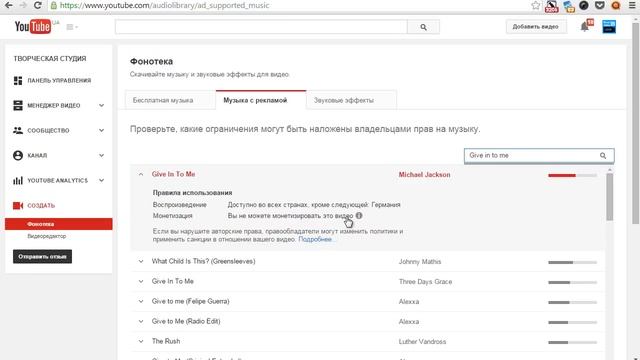This screenshot has width=640, height=360.
Task: Click the page vertical scrollbar
Action: (636, 122)
